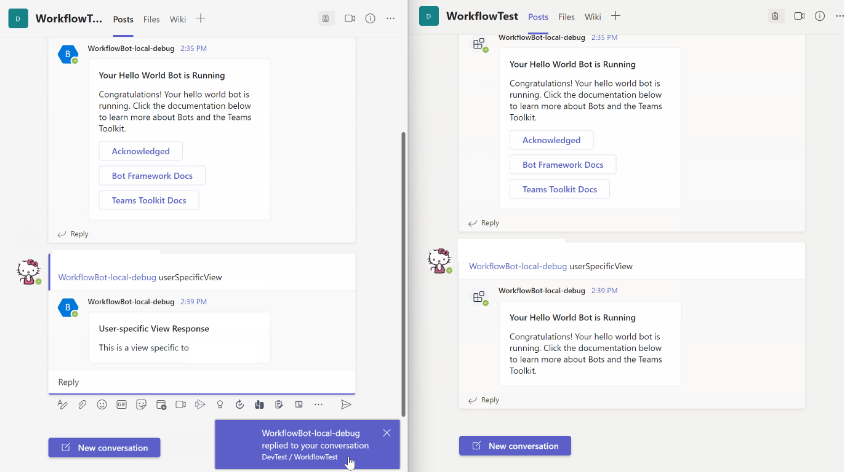Add a tab with plus in left window
Image resolution: width=844 pixels, height=472 pixels.
coord(201,19)
